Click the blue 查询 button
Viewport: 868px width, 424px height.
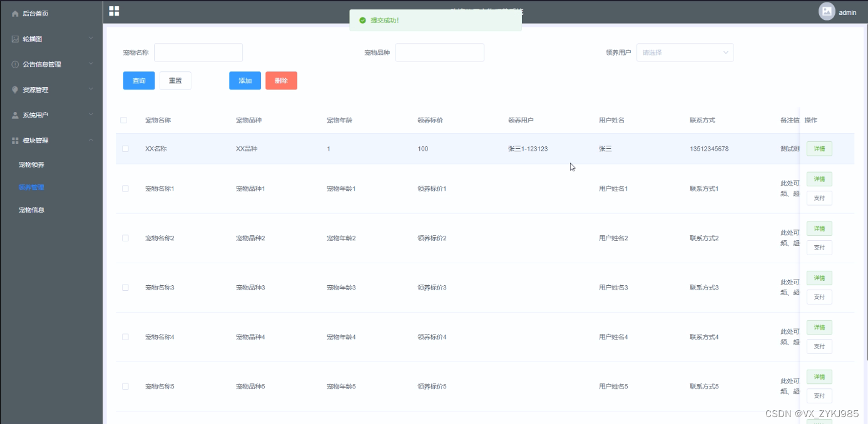[139, 81]
